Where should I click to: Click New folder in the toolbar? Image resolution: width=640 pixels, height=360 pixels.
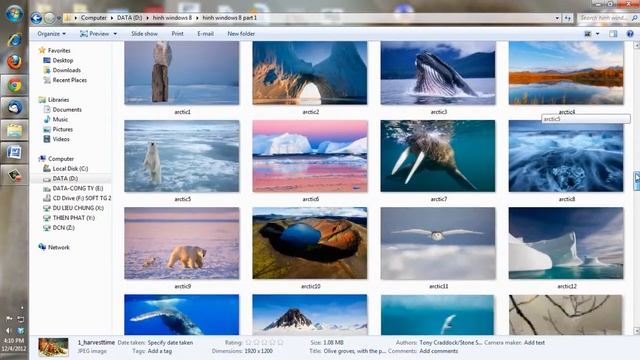coord(241,34)
